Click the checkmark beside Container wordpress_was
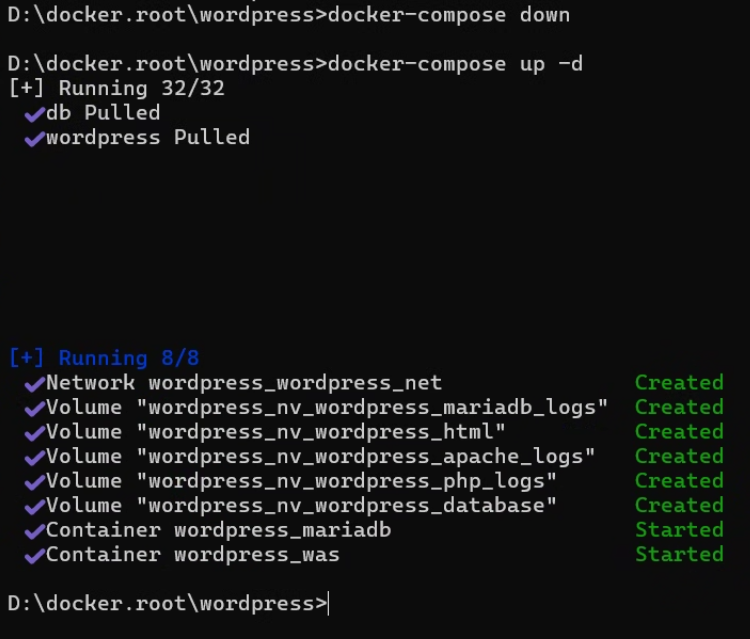 (34, 556)
